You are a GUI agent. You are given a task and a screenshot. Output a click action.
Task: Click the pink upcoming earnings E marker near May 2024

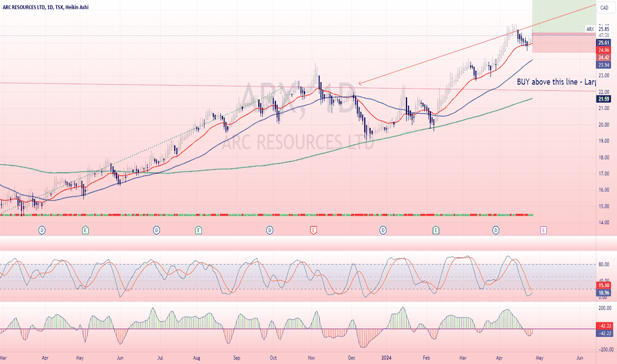coord(544,230)
